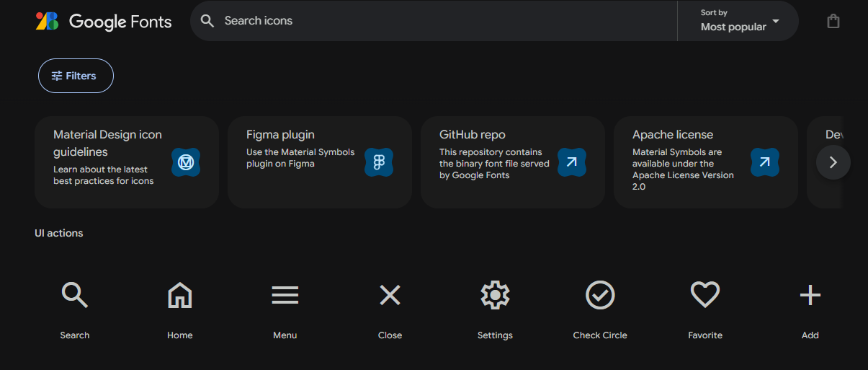This screenshot has height=370, width=868.
Task: Select the Menu hamburger icon
Action: pos(285,295)
